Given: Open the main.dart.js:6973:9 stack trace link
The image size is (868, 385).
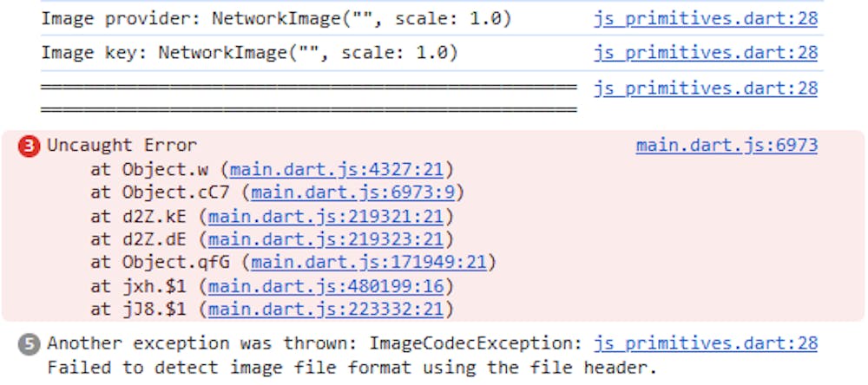Looking at the screenshot, I should pyautogui.click(x=354, y=192).
